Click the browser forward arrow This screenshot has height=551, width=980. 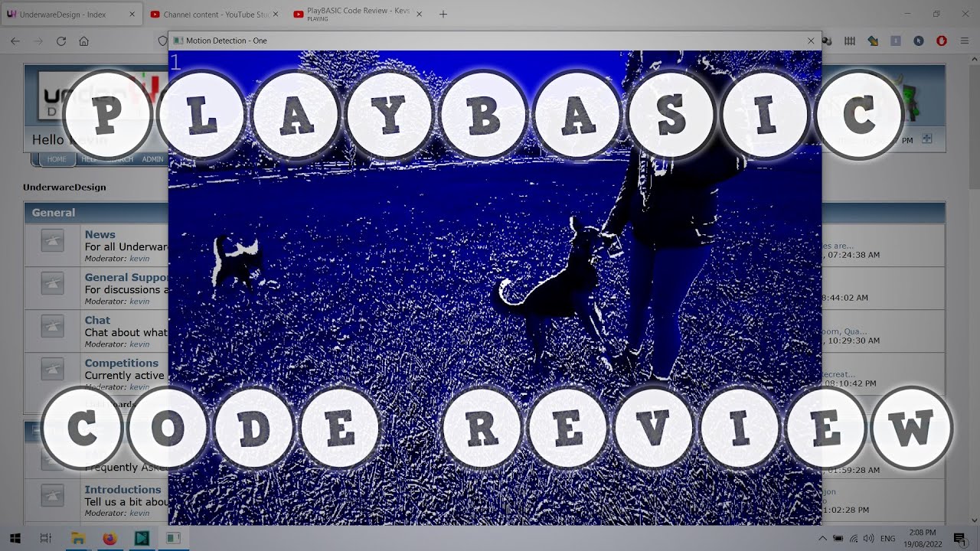[38, 41]
